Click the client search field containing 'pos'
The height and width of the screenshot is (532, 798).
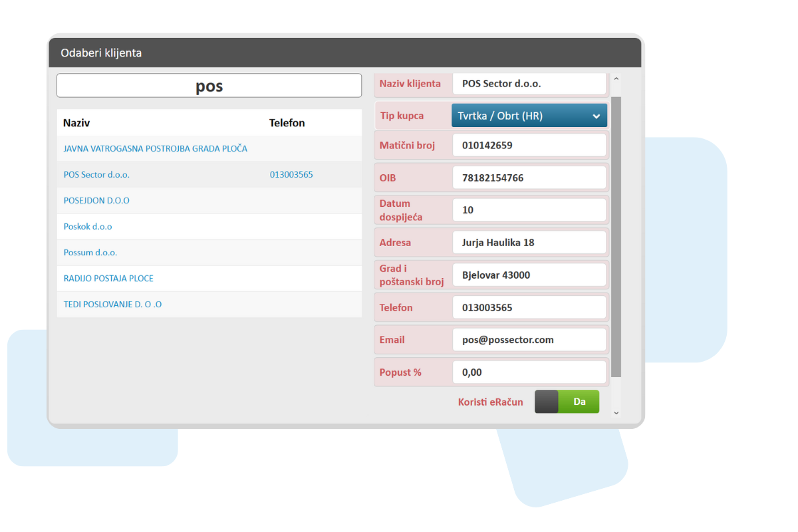click(x=209, y=86)
